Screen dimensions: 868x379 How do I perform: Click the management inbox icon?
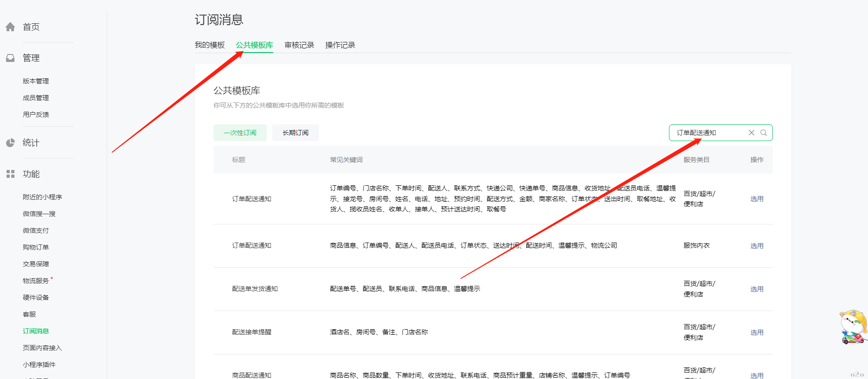pos(10,58)
